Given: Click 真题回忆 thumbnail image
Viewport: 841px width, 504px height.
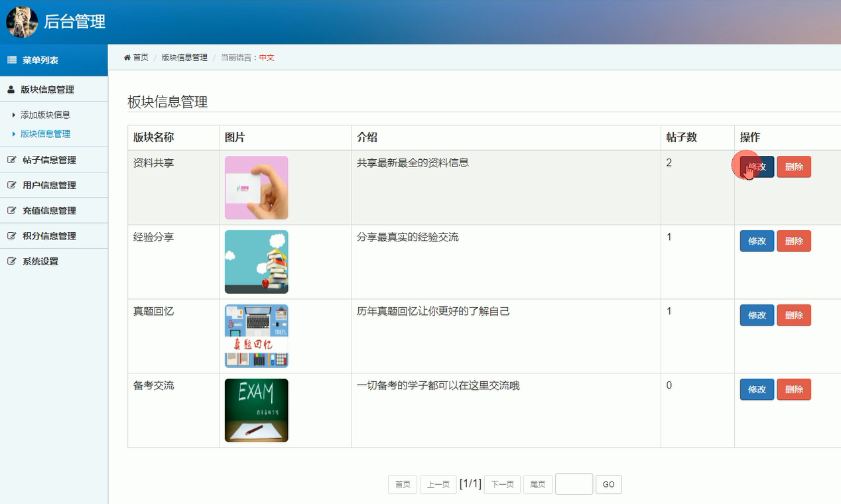Looking at the screenshot, I should pyautogui.click(x=257, y=336).
